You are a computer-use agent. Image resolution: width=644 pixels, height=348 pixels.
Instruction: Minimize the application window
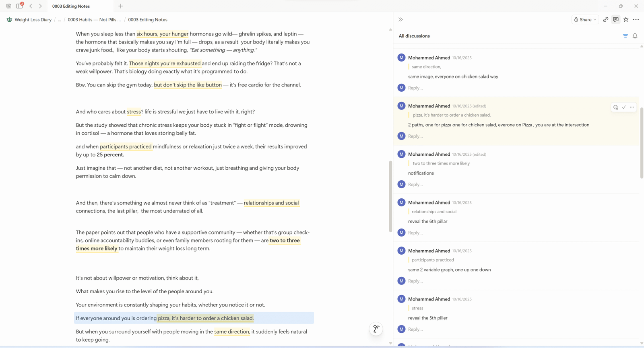point(605,6)
